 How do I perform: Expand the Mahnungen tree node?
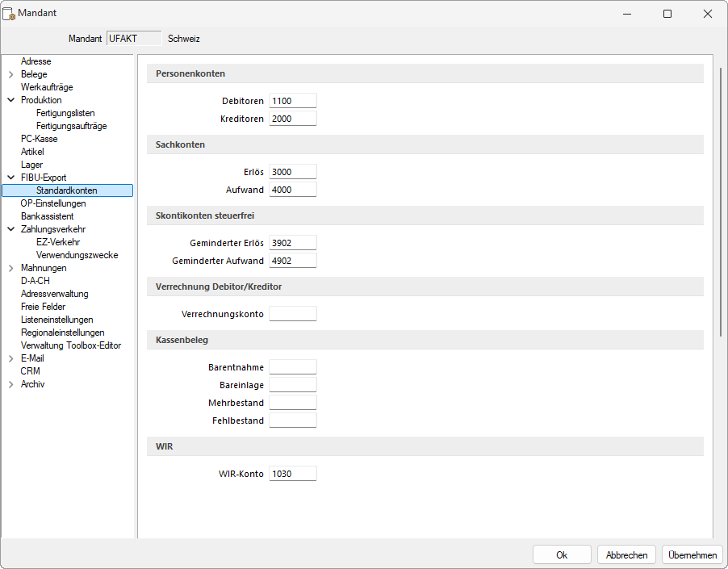pos(11,268)
